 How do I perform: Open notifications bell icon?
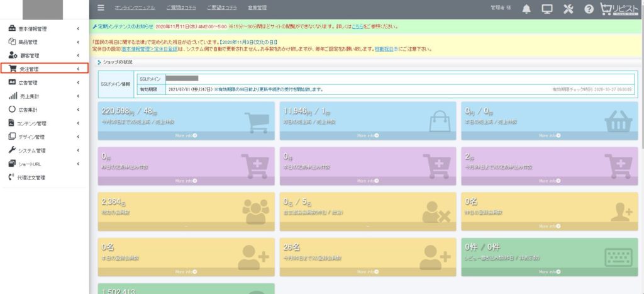(526, 9)
